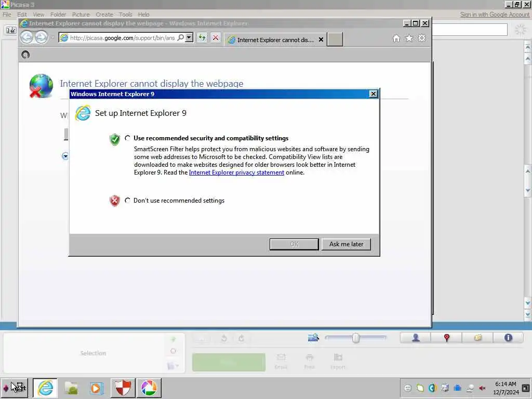532x399 pixels.
Task: Click the Ask me later button
Action: pyautogui.click(x=346, y=244)
